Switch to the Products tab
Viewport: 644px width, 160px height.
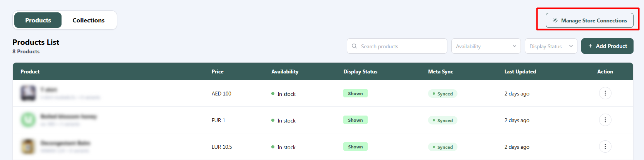pyautogui.click(x=38, y=20)
